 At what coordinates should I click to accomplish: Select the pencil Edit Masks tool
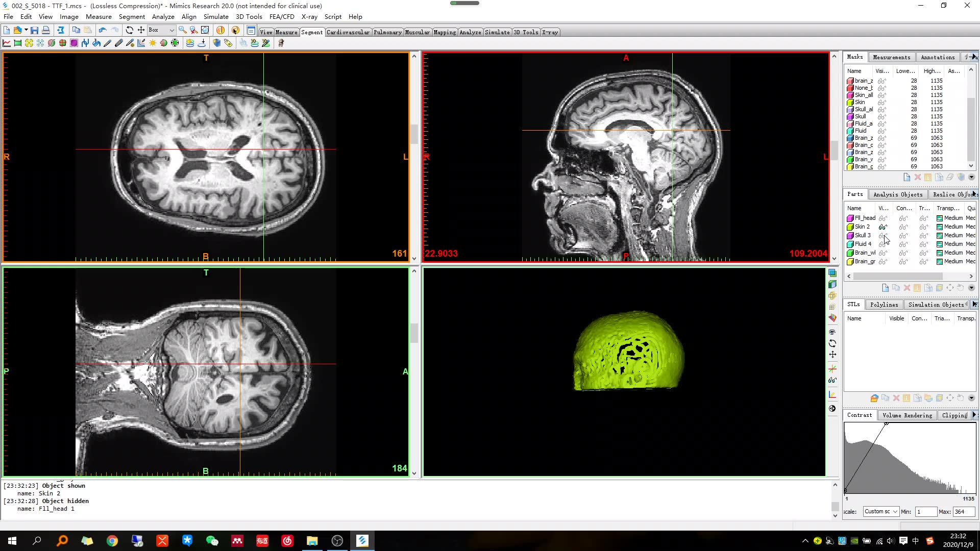[107, 43]
